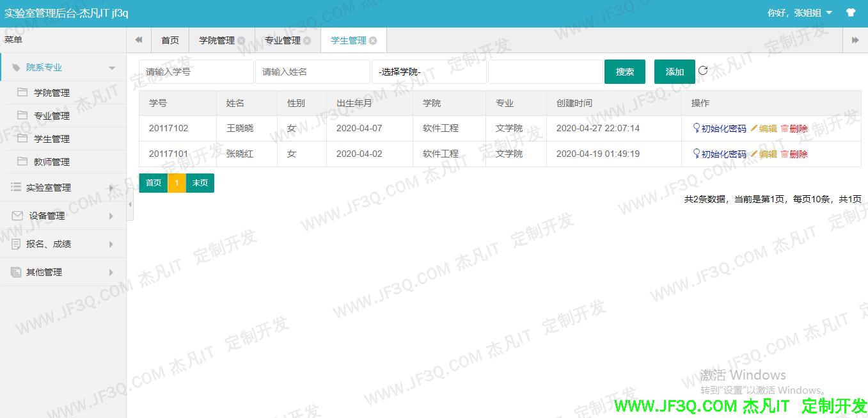
Task: Click the double-left arrow before the tab bar
Action: pyautogui.click(x=138, y=40)
